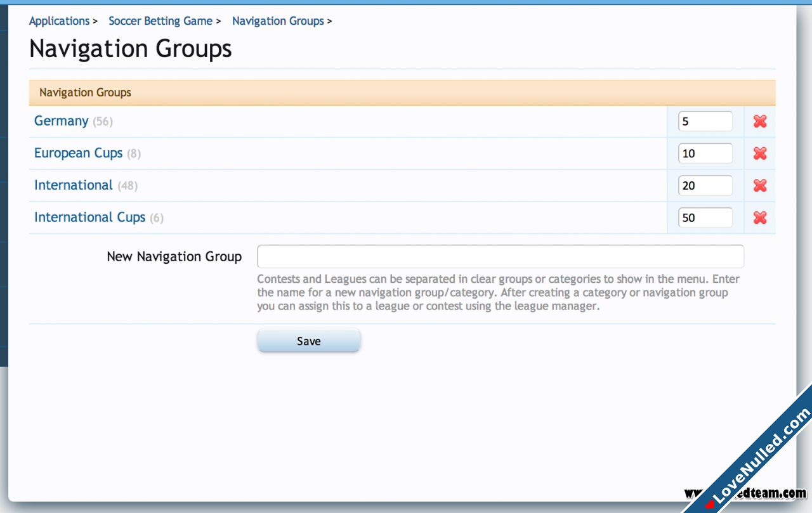Screen dimensions: 812x513
Task: Select the Navigation Groups page heading
Action: (x=131, y=49)
